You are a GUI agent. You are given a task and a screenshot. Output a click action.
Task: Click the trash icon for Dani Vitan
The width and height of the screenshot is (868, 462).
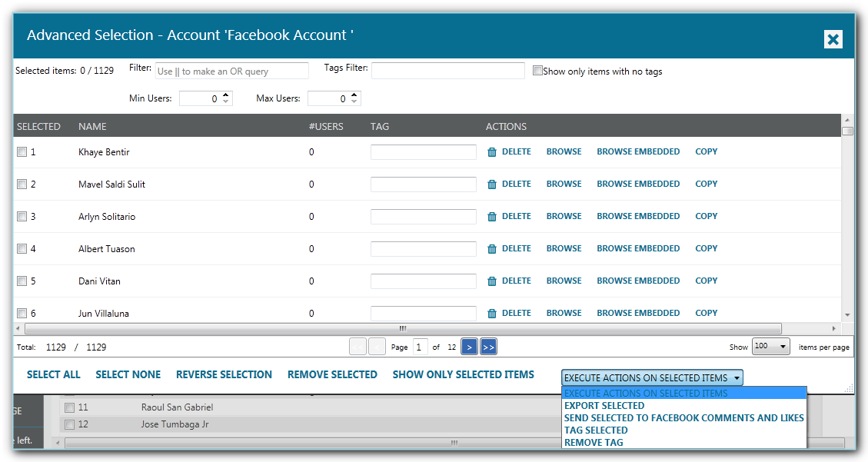[491, 281]
